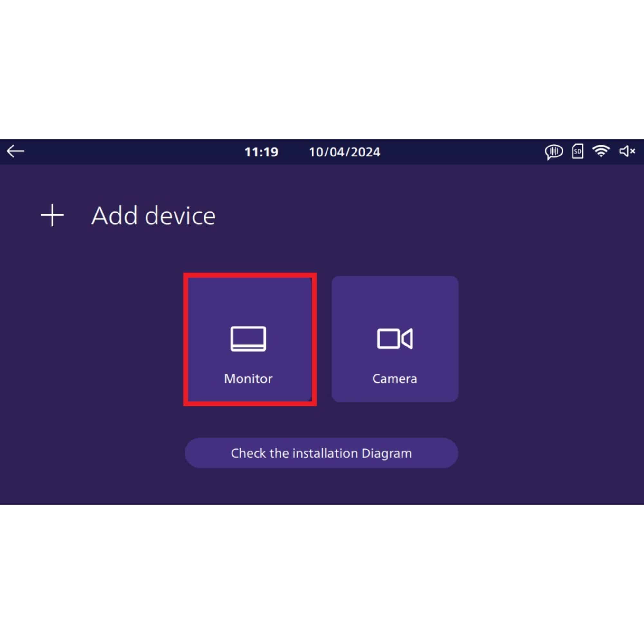Select the Monitor device tile
644x644 pixels.
click(x=250, y=339)
